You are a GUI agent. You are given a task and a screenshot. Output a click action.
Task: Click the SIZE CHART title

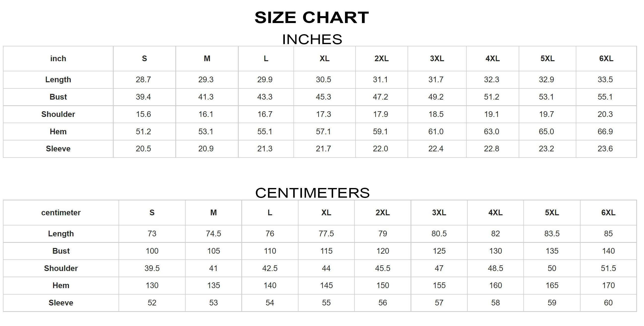click(312, 18)
